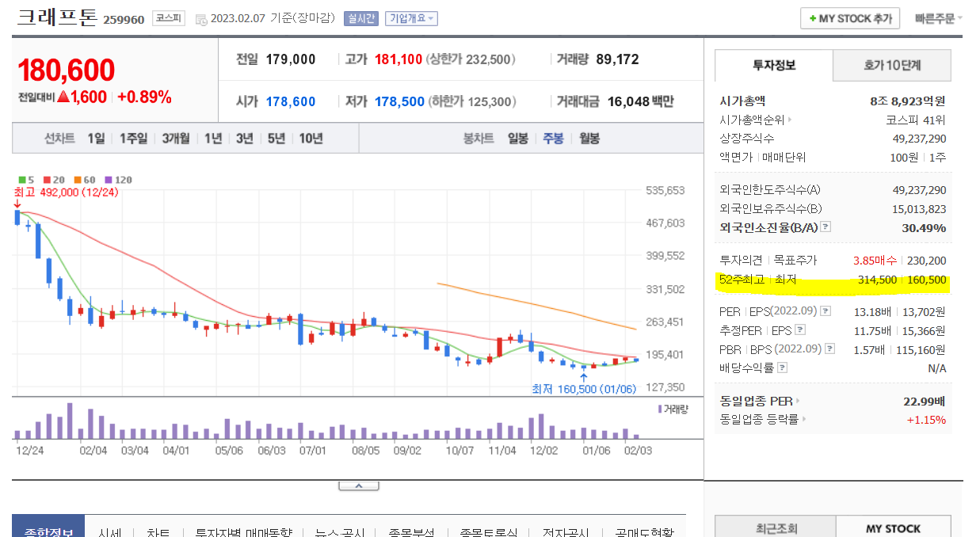
Task: Click the red up-triangle price change icon
Action: point(63,97)
